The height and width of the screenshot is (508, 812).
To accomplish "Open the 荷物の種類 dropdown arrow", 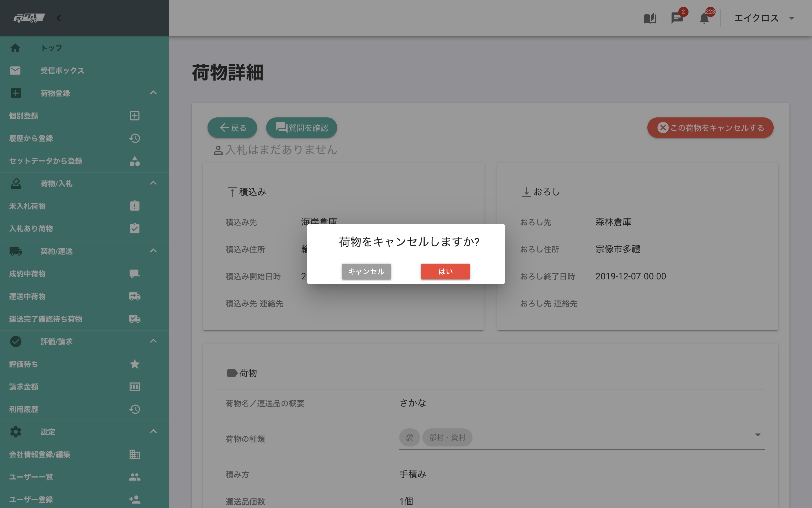I will (757, 435).
